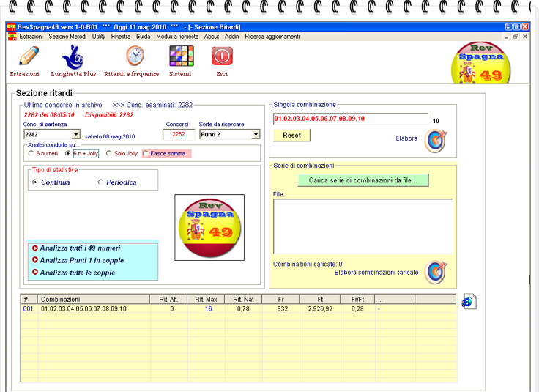
Task: Open the Utility menu
Action: click(x=99, y=37)
